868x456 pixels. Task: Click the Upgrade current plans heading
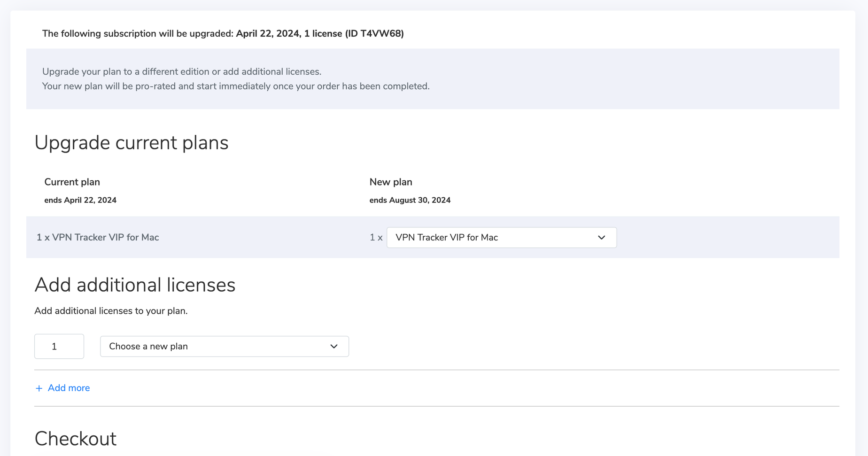click(132, 143)
